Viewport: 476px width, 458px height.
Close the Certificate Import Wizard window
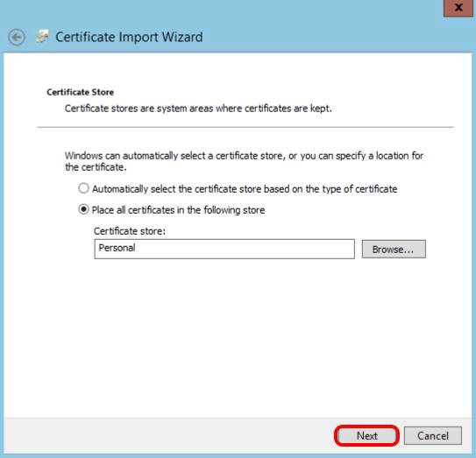(458, 7)
